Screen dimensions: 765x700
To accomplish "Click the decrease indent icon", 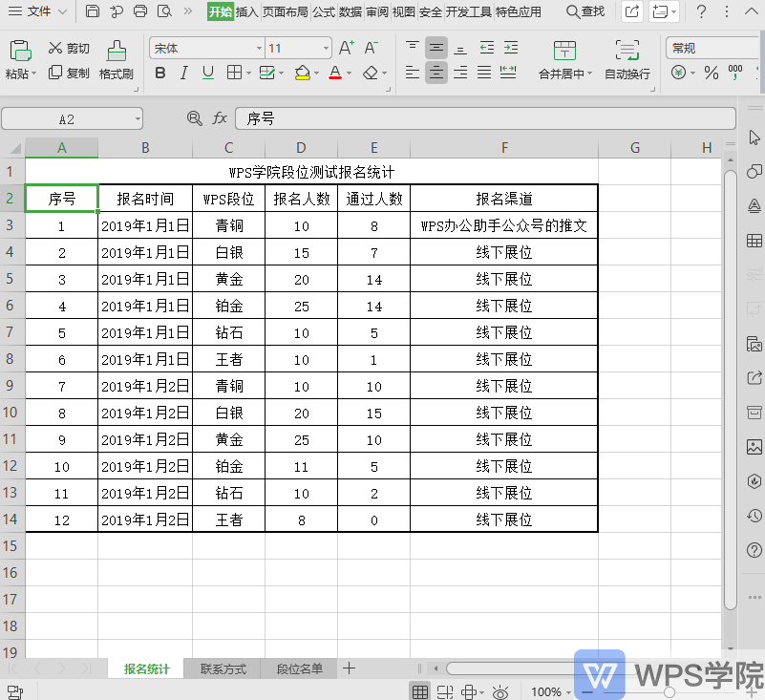I will [x=486, y=48].
